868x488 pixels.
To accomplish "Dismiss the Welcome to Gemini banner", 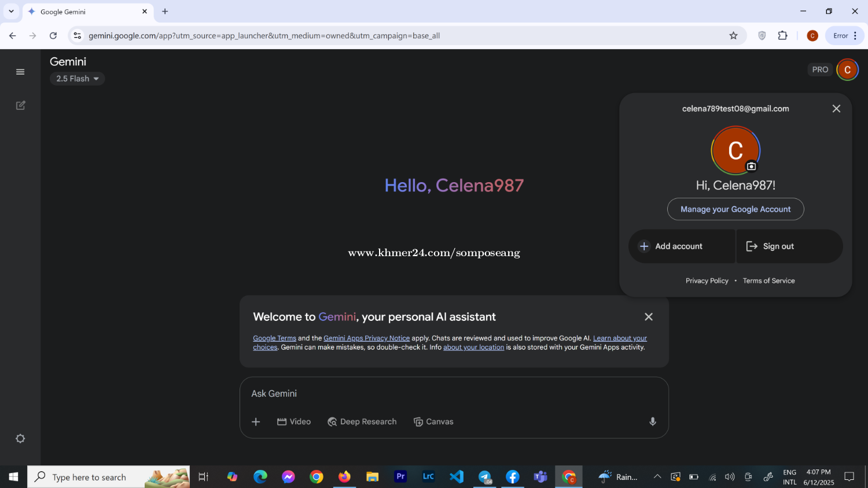I will click(649, 317).
